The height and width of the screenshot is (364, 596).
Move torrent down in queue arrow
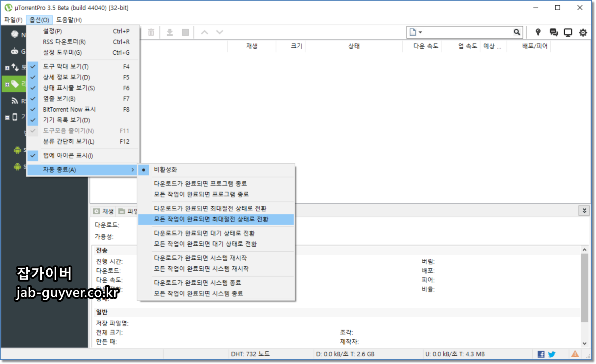point(220,32)
